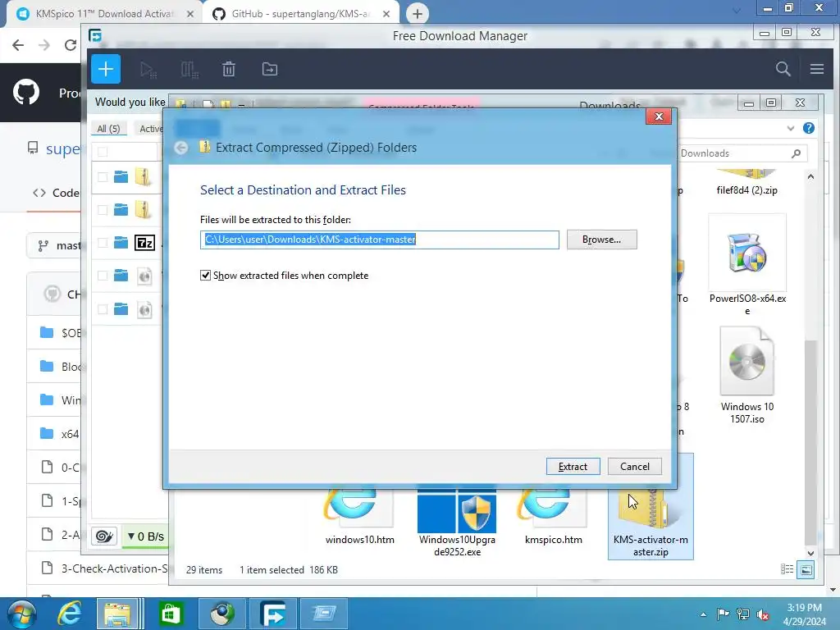Click move-to-folder icon in FDM toolbar
840x630 pixels.
coord(269,69)
